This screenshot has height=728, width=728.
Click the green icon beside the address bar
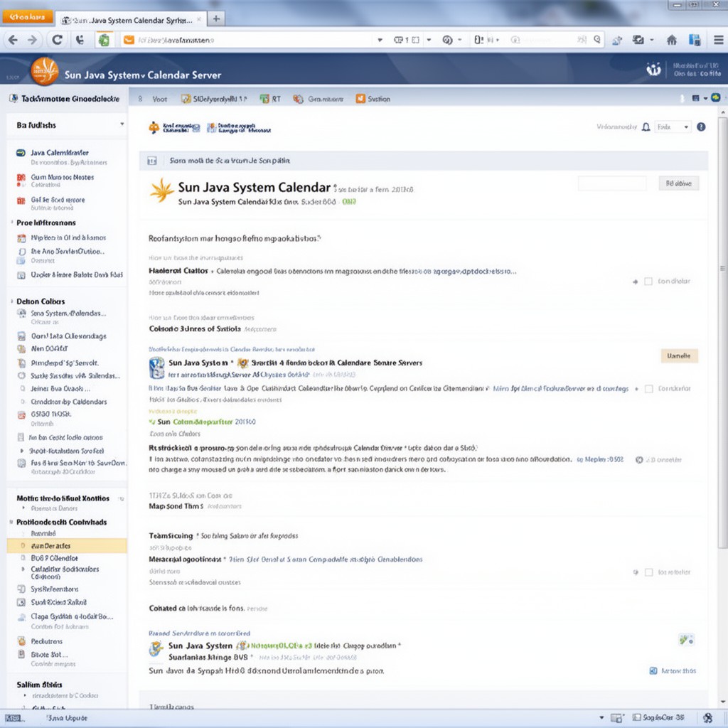click(x=104, y=40)
